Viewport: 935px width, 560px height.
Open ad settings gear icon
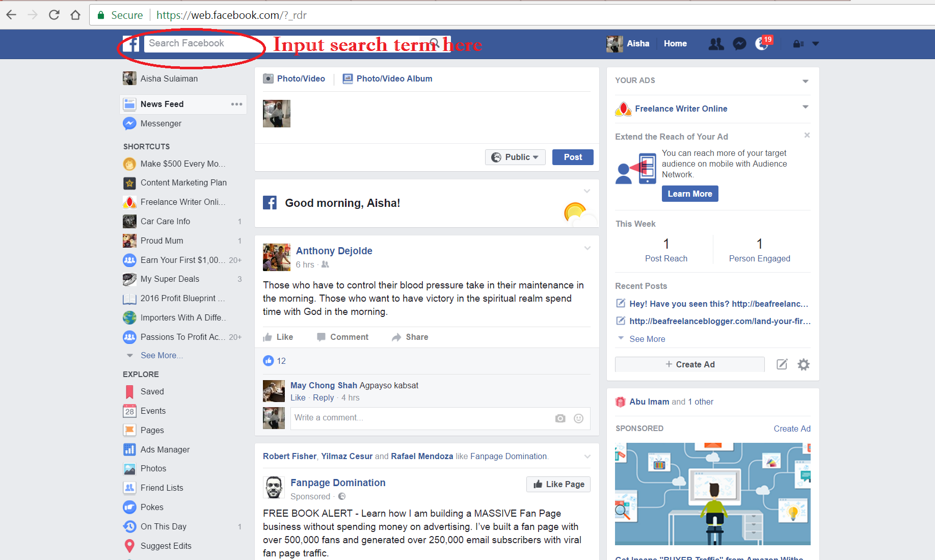tap(804, 364)
